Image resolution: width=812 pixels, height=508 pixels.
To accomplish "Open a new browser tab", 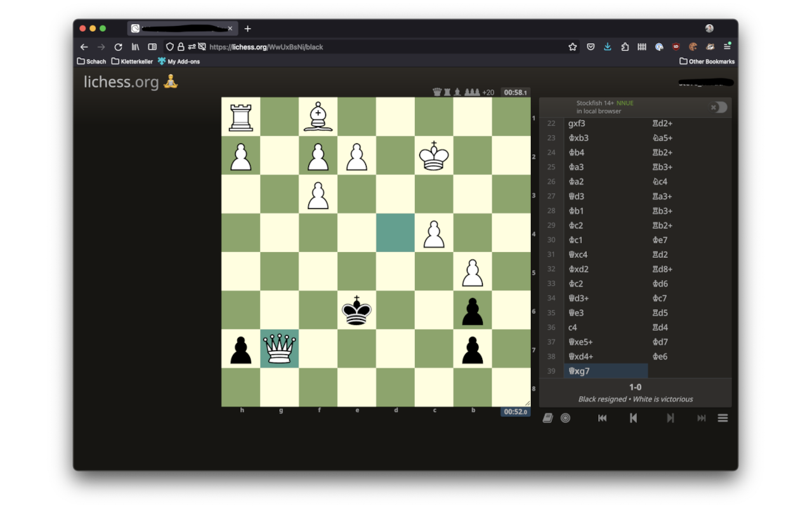I will 247,29.
